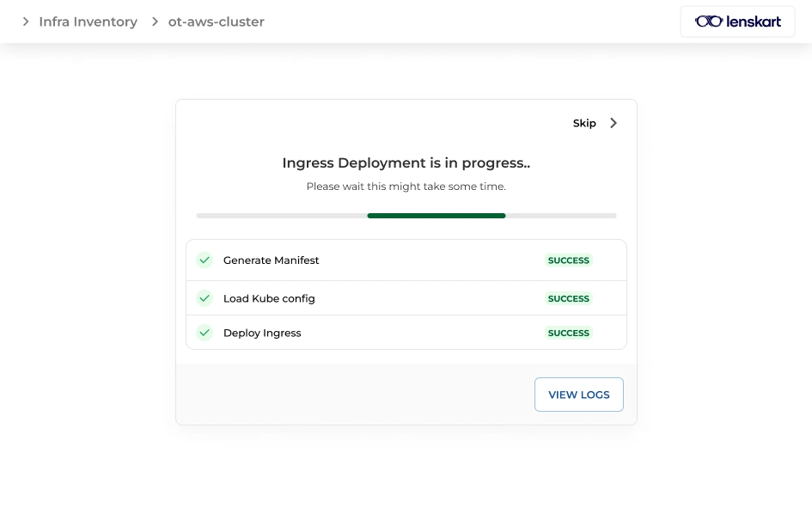The height and width of the screenshot is (508, 812).
Task: Go to Infra Inventory breadcrumb
Action: [88, 21]
